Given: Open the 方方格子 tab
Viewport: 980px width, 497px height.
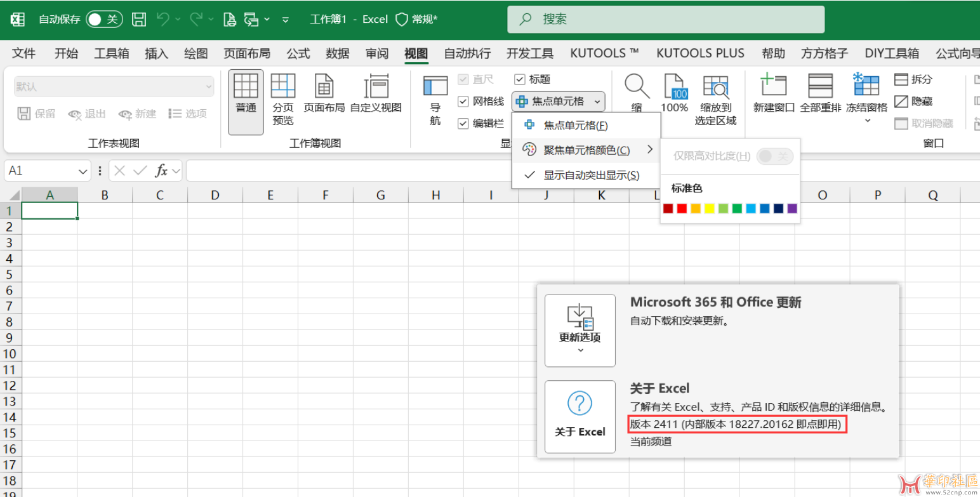Looking at the screenshot, I should [x=824, y=53].
